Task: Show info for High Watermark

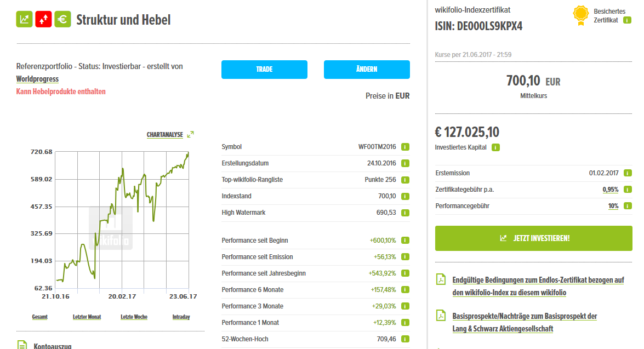Action: 406,213
